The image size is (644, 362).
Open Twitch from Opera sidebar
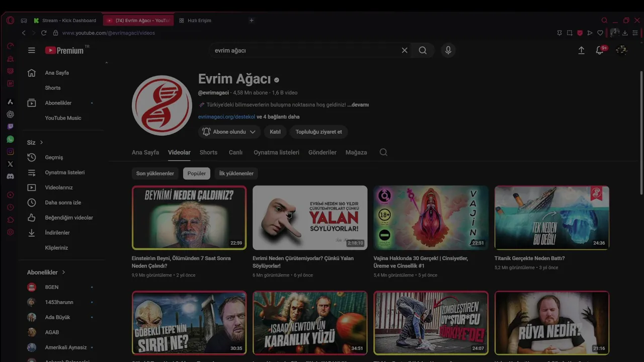10,127
